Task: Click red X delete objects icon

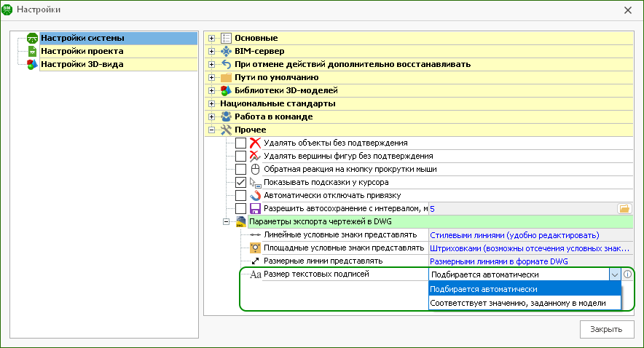Action: tap(255, 143)
